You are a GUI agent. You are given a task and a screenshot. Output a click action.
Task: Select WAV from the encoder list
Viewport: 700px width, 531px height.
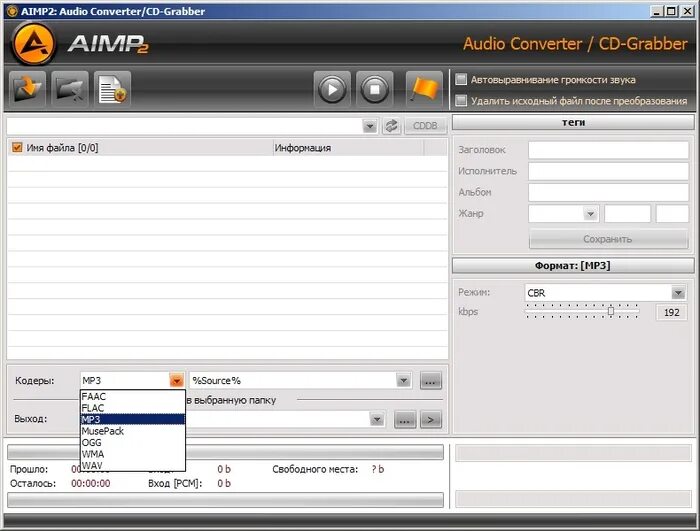[133, 465]
